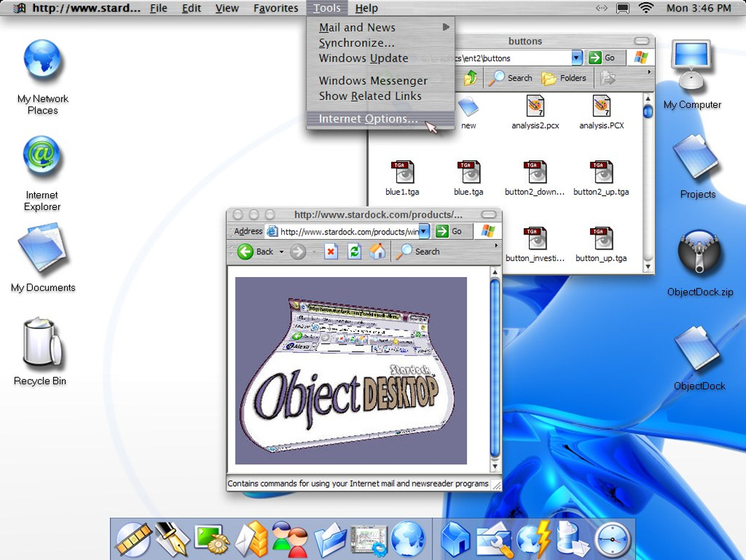The width and height of the screenshot is (746, 560).
Task: Open the clock icon in the dock
Action: [613, 540]
